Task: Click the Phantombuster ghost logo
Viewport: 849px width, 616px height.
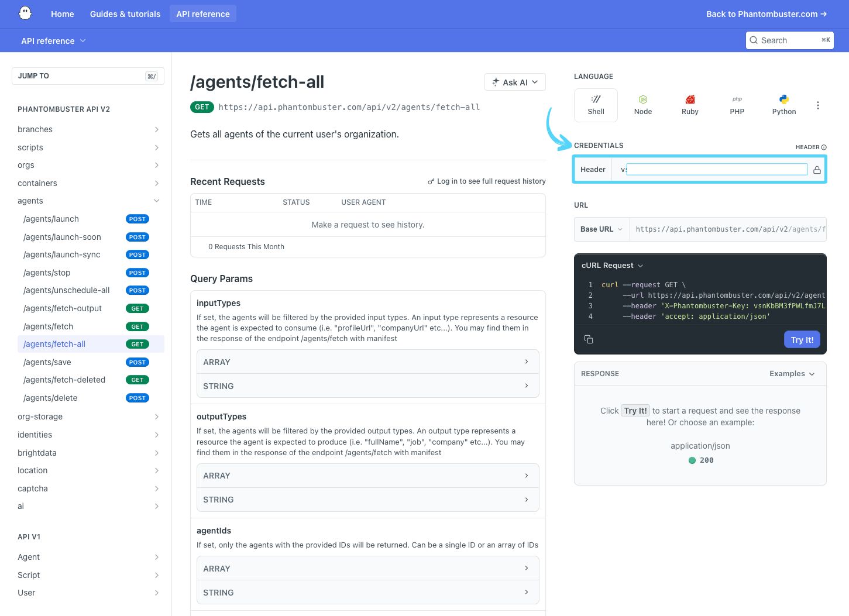Action: click(25, 13)
